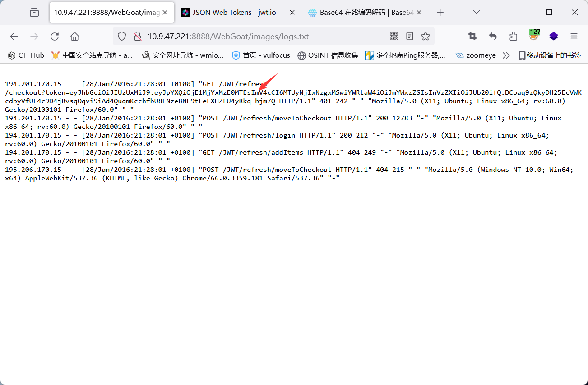Screen dimensions: 588x385
Task: Take a screenshot with crop icon
Action: tap(472, 37)
